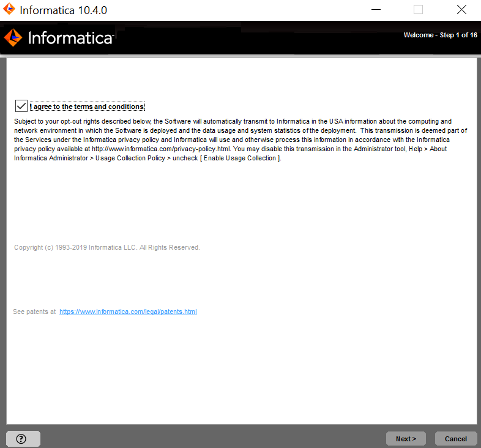Click the privacy-policy.html URL in the paragraph
This screenshot has height=448, width=481.
(x=161, y=149)
